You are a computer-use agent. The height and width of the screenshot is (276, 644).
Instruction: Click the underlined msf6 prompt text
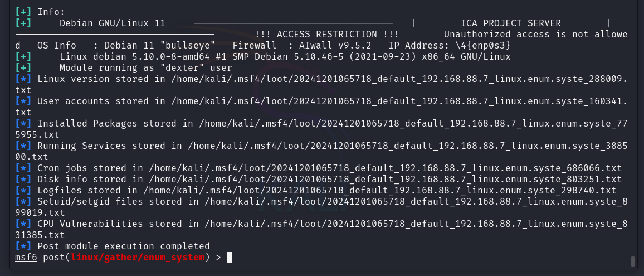pyautogui.click(x=26, y=257)
